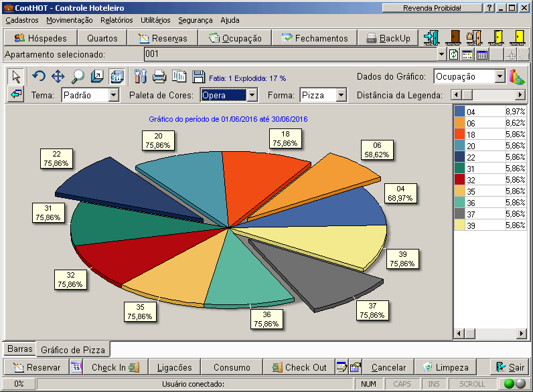533x392 pixels.
Task: Click the Limpeza button
Action: tap(445, 367)
